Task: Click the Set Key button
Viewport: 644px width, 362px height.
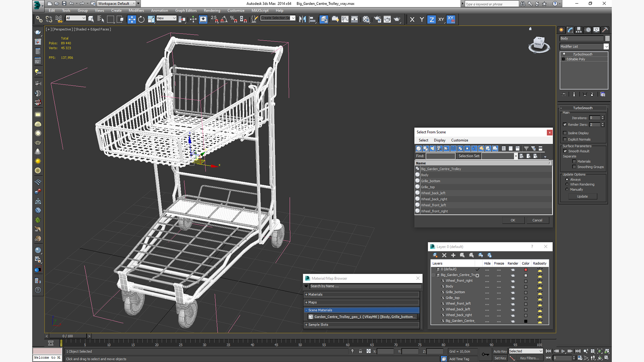Action: click(x=500, y=358)
